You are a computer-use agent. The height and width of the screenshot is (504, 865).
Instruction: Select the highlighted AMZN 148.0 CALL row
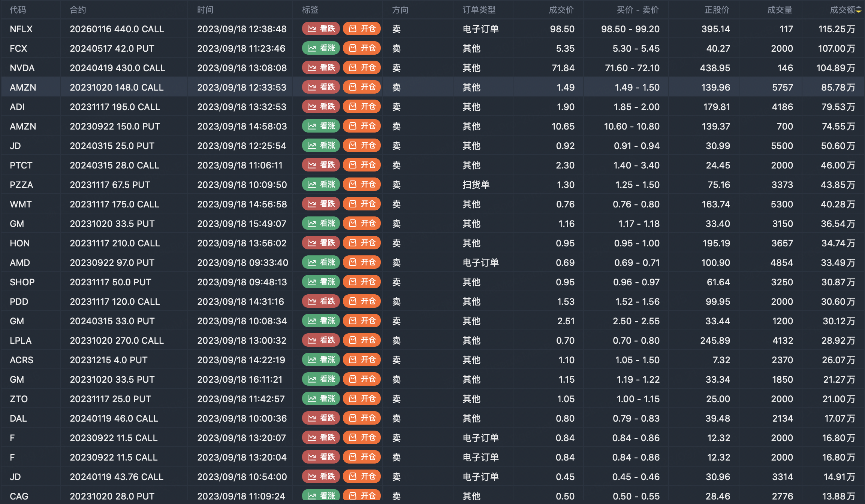click(117, 87)
